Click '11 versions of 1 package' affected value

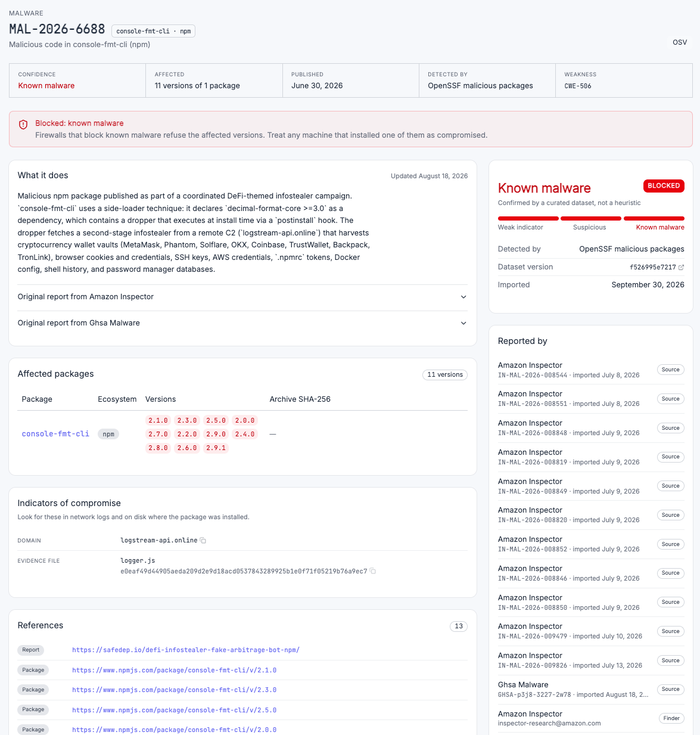(x=197, y=86)
